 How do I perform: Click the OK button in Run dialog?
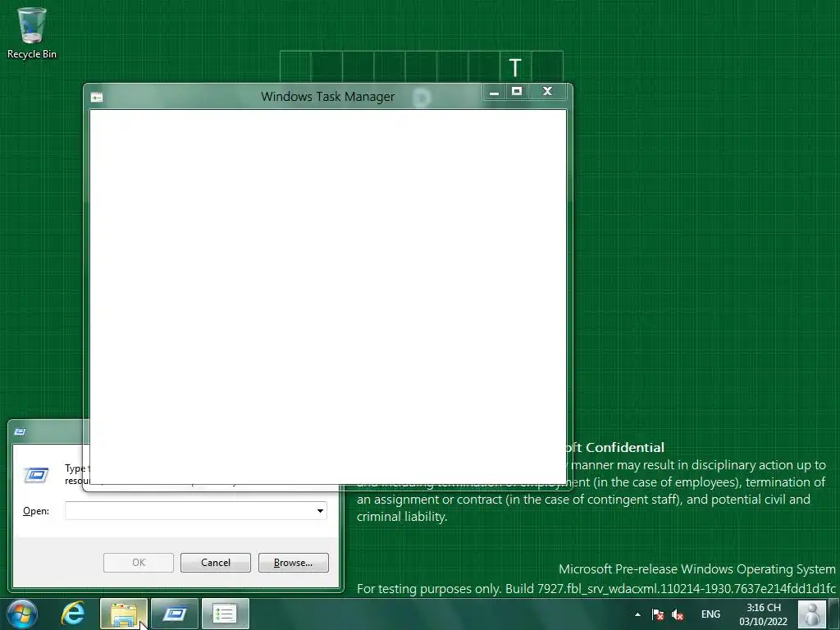pos(138,563)
